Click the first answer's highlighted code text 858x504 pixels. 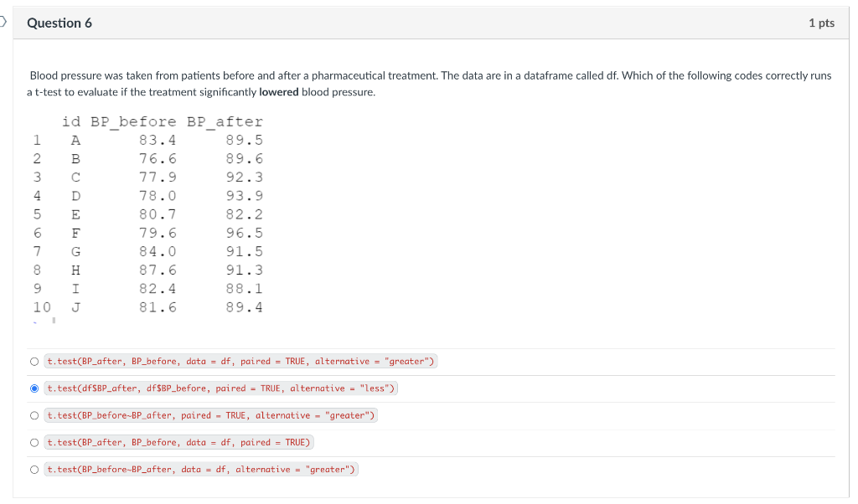coord(241,360)
